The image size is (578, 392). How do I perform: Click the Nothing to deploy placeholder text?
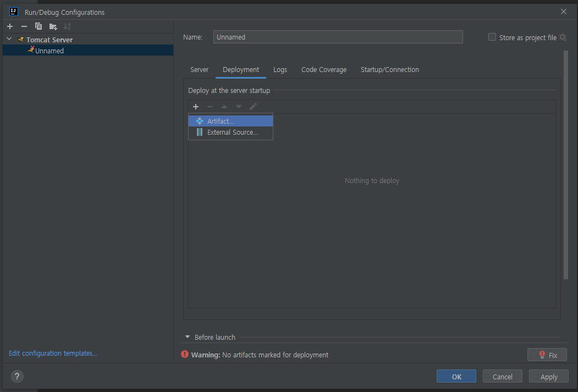(x=372, y=180)
